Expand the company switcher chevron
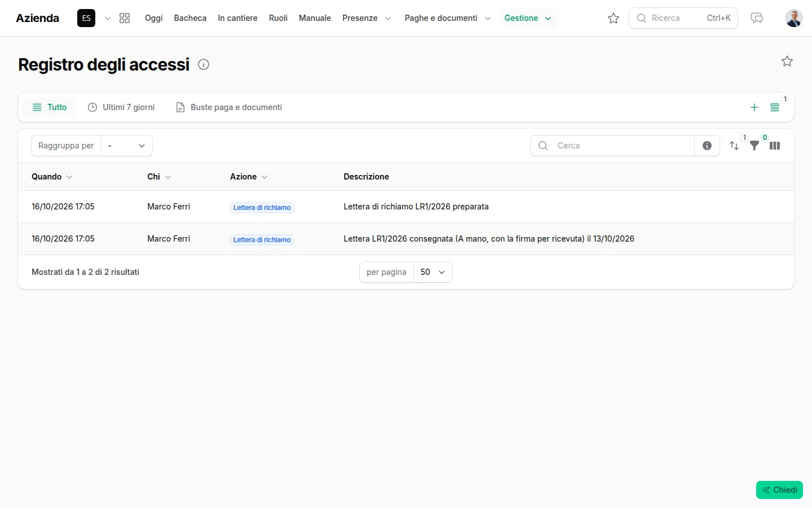Viewport: 812px width, 508px height. [107, 18]
